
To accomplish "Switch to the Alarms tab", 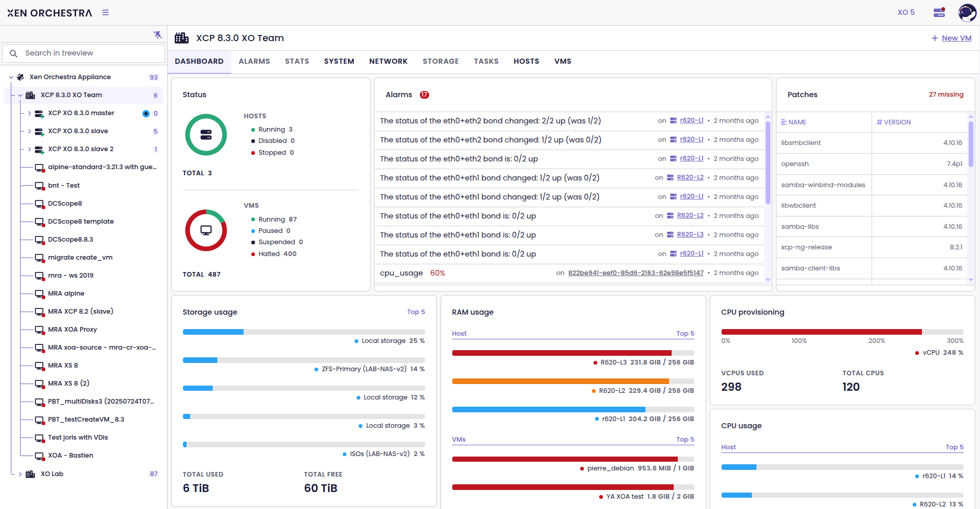I will point(254,61).
